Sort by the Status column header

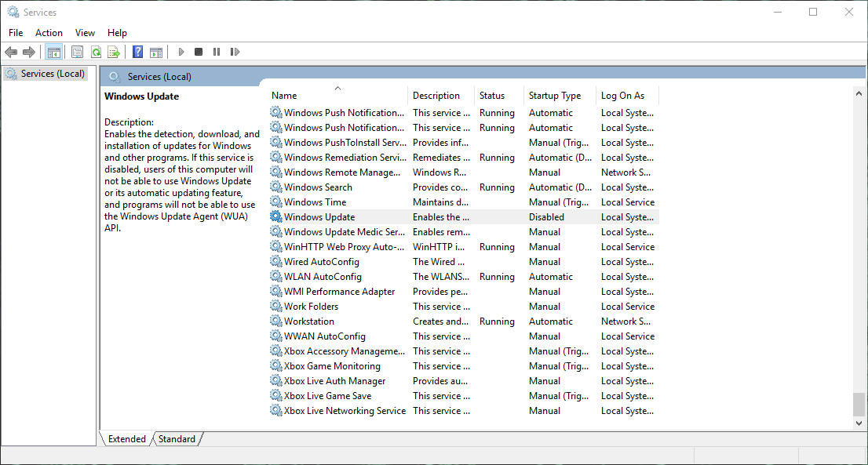pyautogui.click(x=499, y=96)
